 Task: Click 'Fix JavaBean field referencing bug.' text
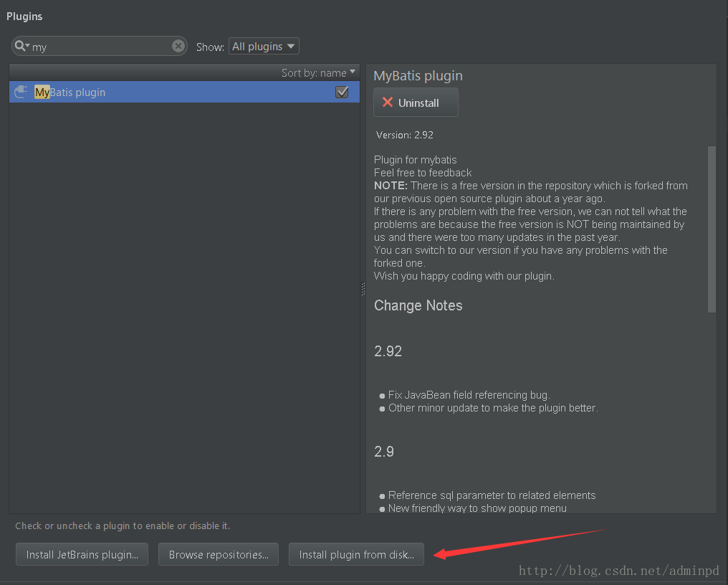[x=469, y=395]
